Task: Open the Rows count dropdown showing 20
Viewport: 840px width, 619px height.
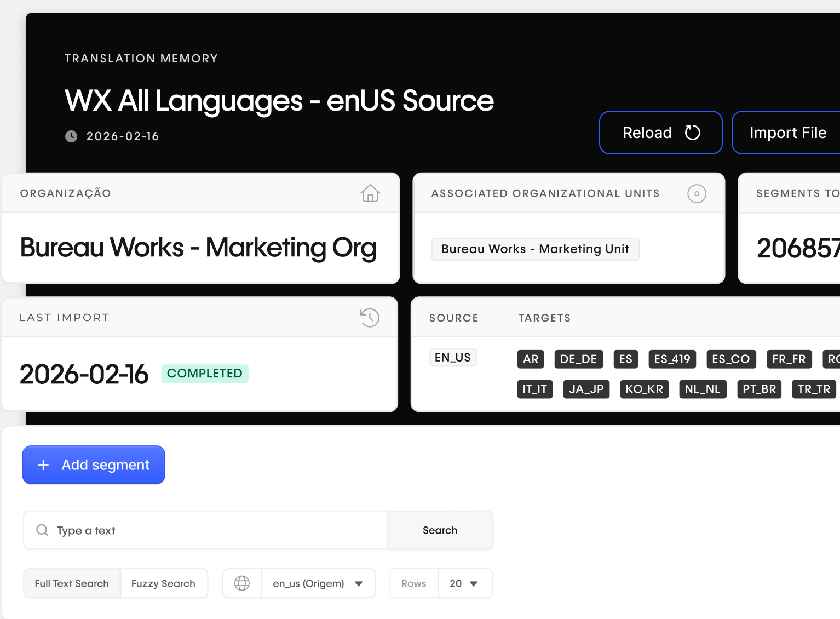Action: [464, 583]
